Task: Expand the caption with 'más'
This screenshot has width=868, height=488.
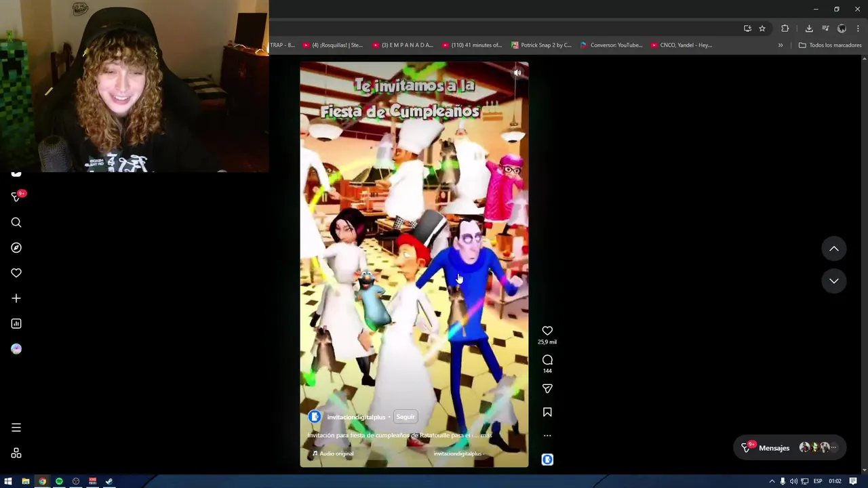Action: (x=486, y=435)
